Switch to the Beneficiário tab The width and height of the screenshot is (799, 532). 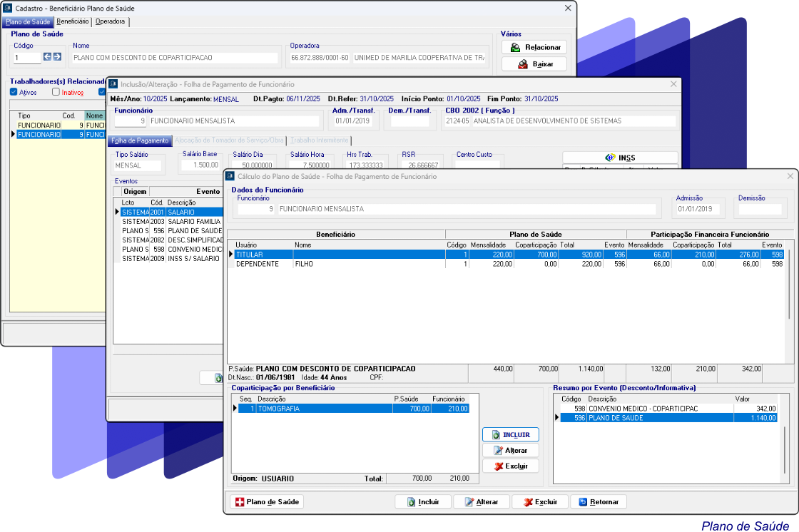pos(73,21)
